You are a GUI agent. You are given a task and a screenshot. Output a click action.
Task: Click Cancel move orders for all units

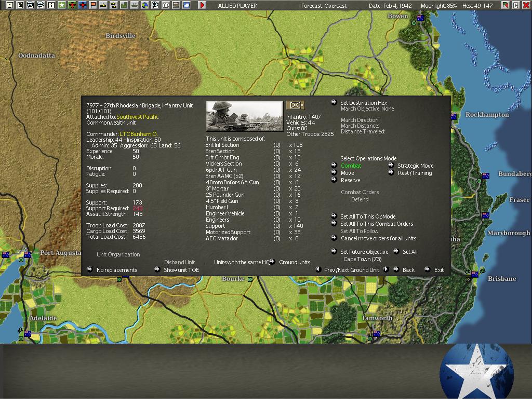378,239
